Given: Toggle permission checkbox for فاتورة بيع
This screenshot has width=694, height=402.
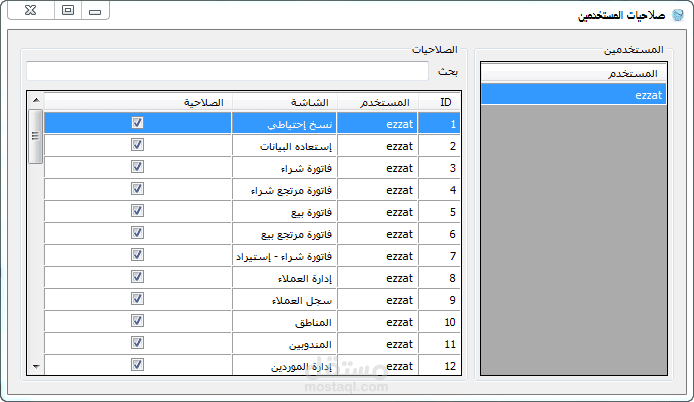Looking at the screenshot, I should tap(137, 211).
